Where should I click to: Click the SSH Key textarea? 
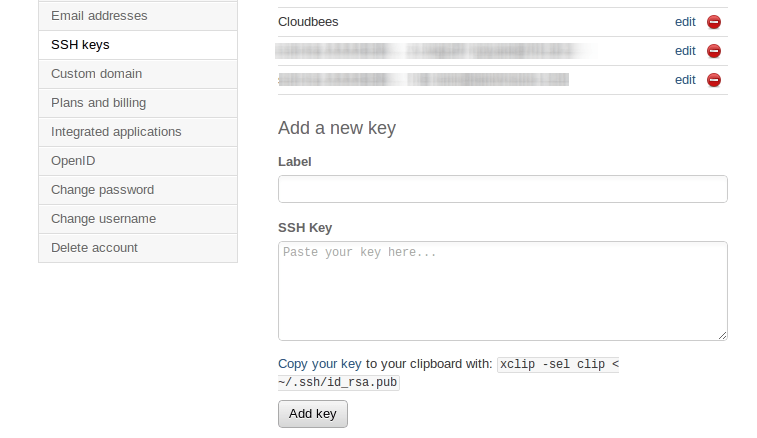coord(503,291)
